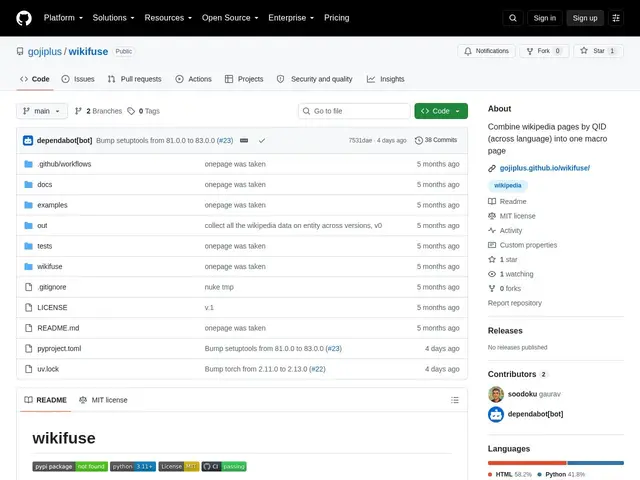Open Activity in About sidebar

click(505, 231)
